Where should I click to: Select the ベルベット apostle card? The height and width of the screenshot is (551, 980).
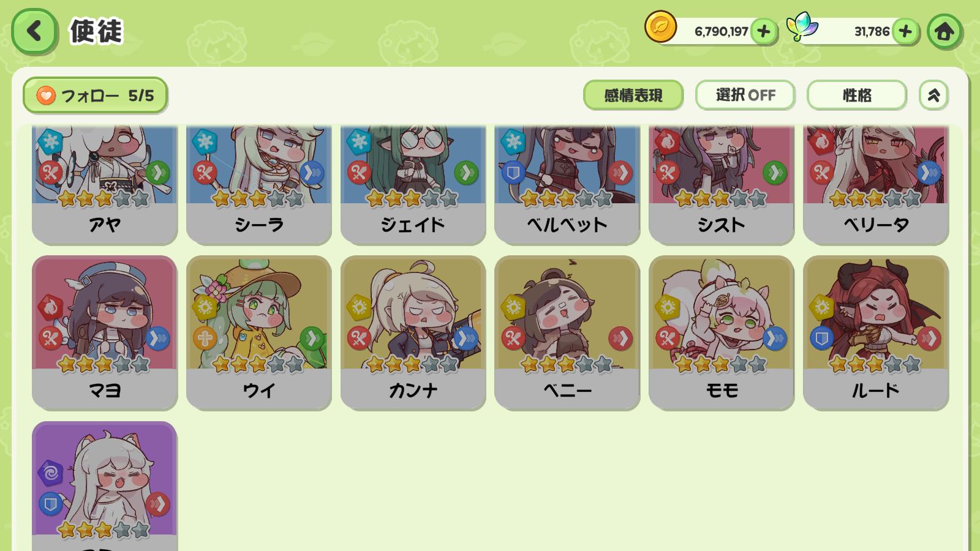click(x=567, y=184)
